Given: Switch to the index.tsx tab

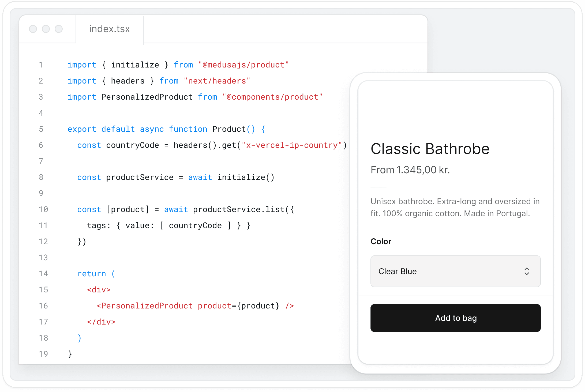Looking at the screenshot, I should pyautogui.click(x=109, y=29).
